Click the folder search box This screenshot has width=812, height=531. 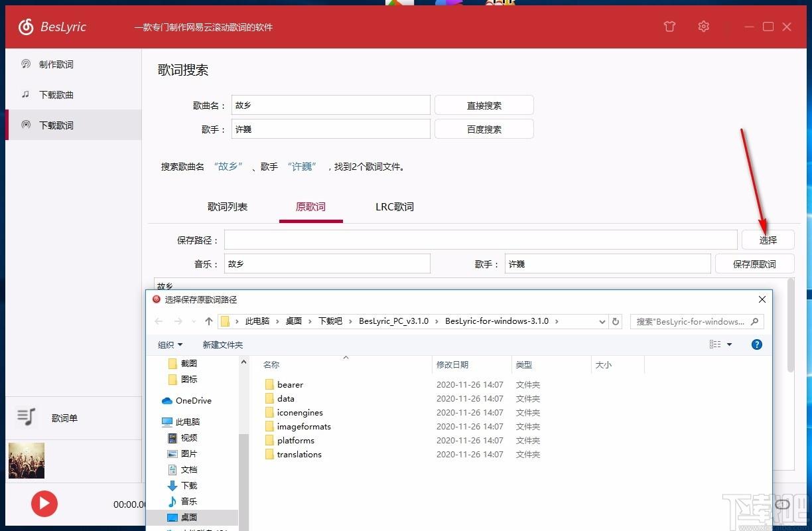click(x=697, y=321)
